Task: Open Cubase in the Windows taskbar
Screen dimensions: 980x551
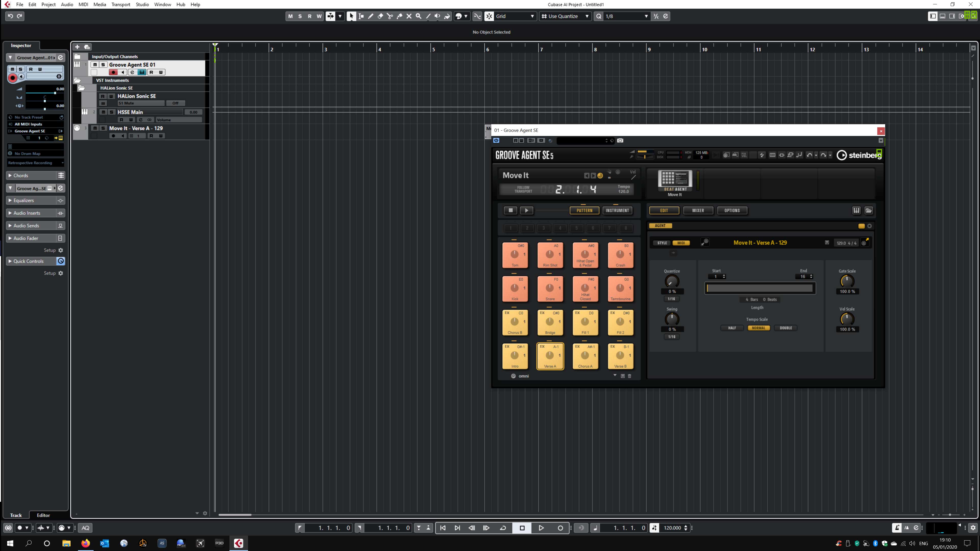Action: [x=239, y=543]
